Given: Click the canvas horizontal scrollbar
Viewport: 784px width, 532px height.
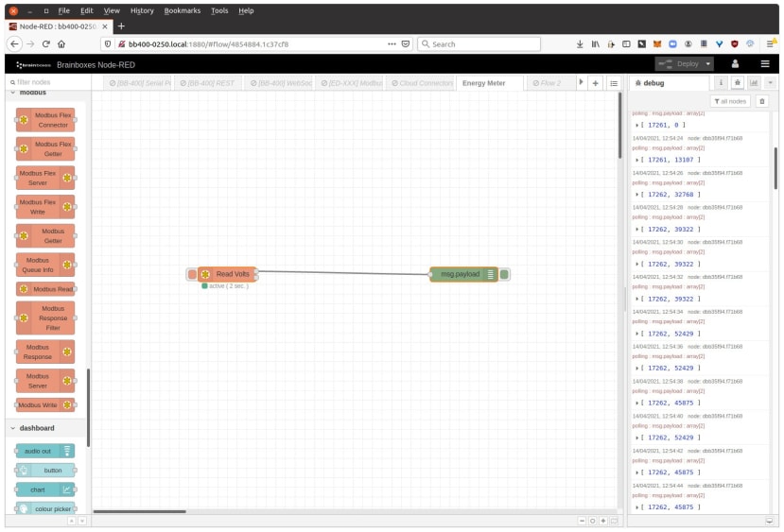Looking at the screenshot, I should coord(140,511).
